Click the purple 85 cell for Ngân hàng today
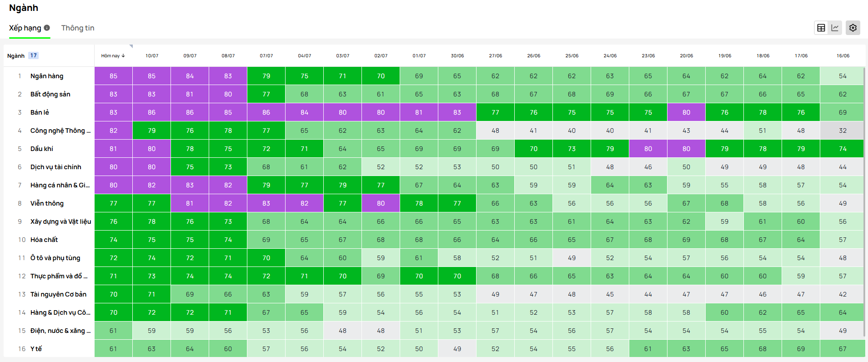Viewport: 868px width, 362px height. (x=113, y=76)
